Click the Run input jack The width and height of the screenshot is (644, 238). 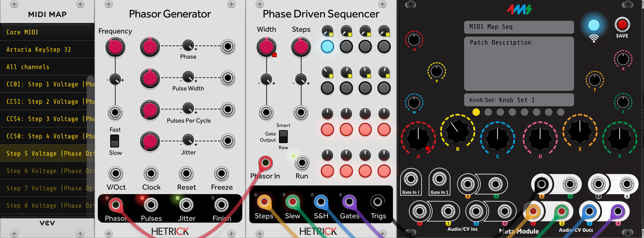[x=302, y=162]
